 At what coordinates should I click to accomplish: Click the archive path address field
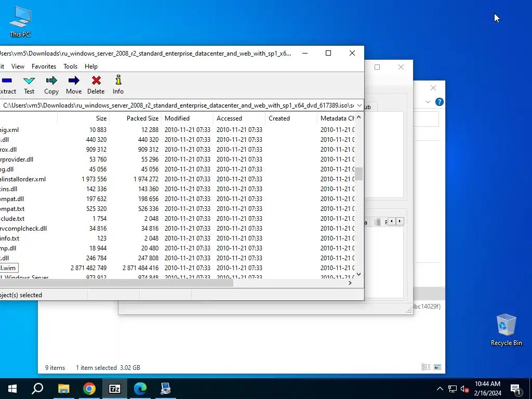[178, 105]
